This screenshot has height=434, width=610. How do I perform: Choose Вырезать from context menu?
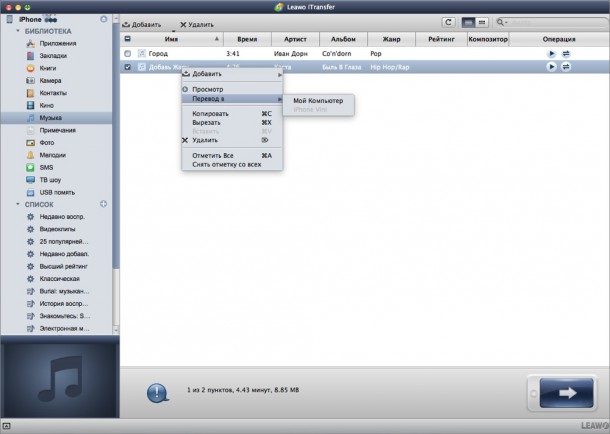(232, 122)
